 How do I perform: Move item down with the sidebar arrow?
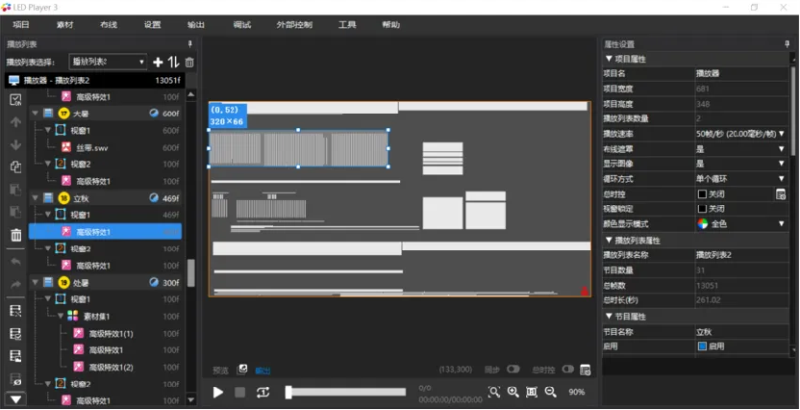click(16, 144)
